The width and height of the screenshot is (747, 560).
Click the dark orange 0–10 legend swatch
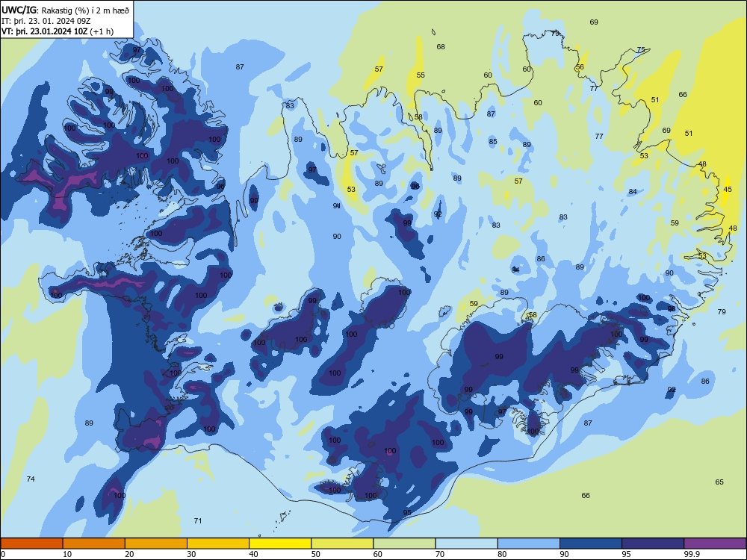click(x=31, y=544)
